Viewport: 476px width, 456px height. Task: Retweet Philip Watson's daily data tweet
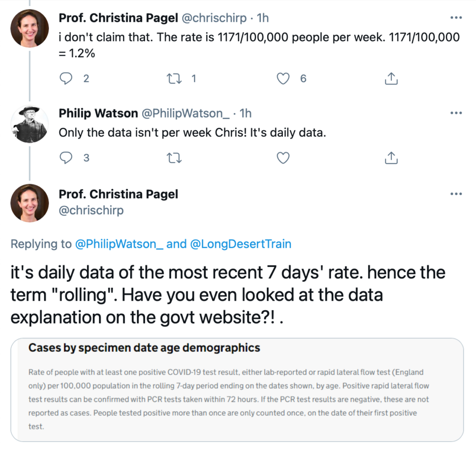[174, 158]
